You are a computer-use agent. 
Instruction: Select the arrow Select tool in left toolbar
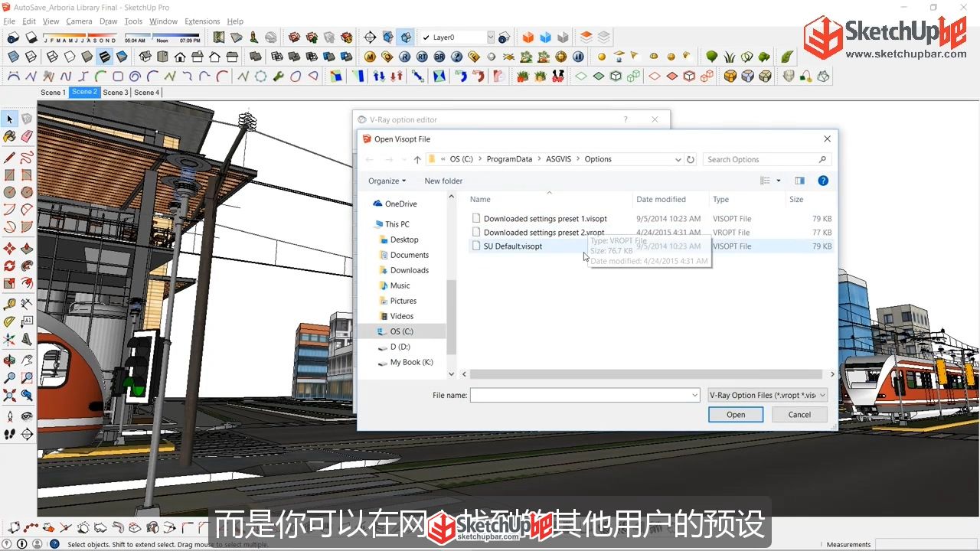(x=9, y=119)
